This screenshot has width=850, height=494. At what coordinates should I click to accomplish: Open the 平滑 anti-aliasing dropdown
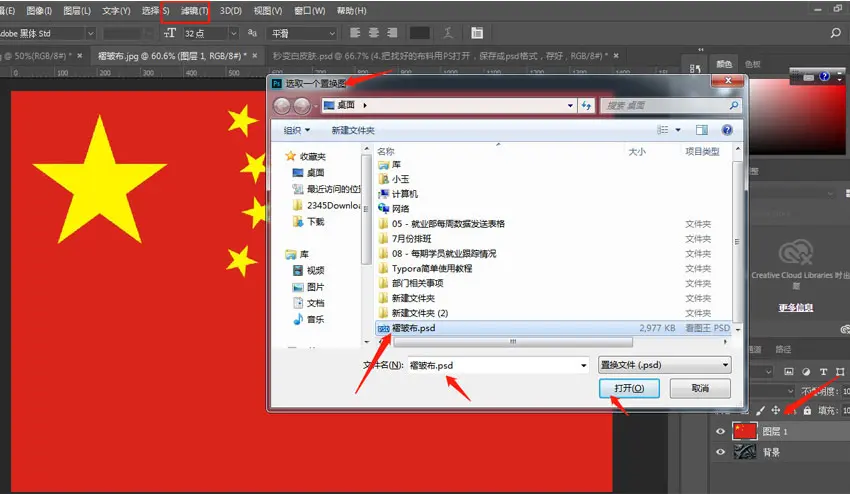303,34
